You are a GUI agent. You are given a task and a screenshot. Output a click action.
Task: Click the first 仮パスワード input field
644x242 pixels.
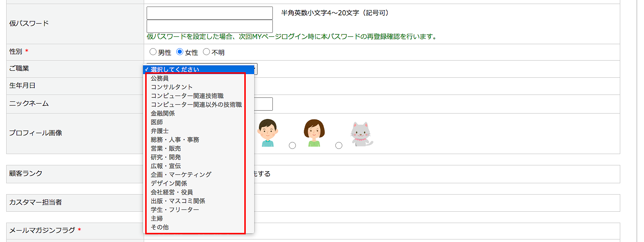click(x=210, y=13)
